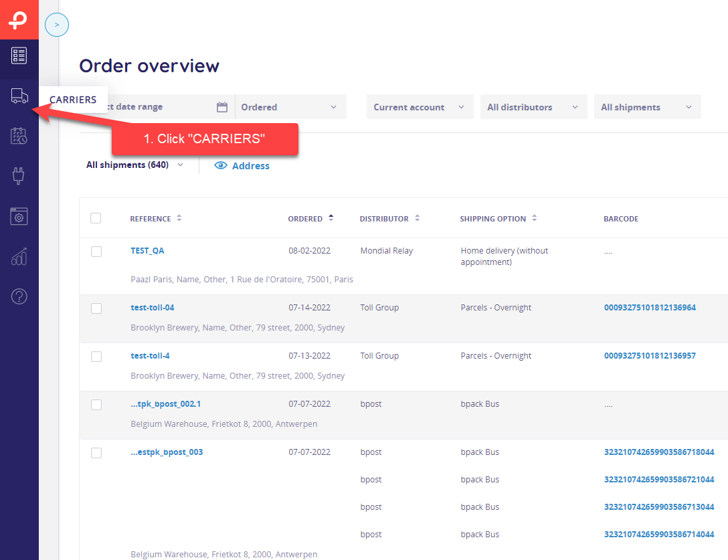Check the TEST_QA row checkbox
This screenshot has height=560, width=728.
click(x=96, y=252)
